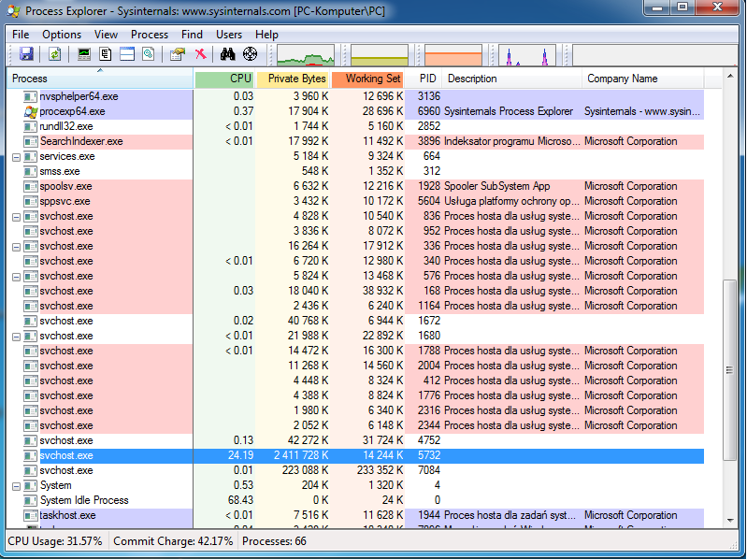Click the I/O history graph with purple spikes
The height and width of the screenshot is (560, 747).
[527, 55]
